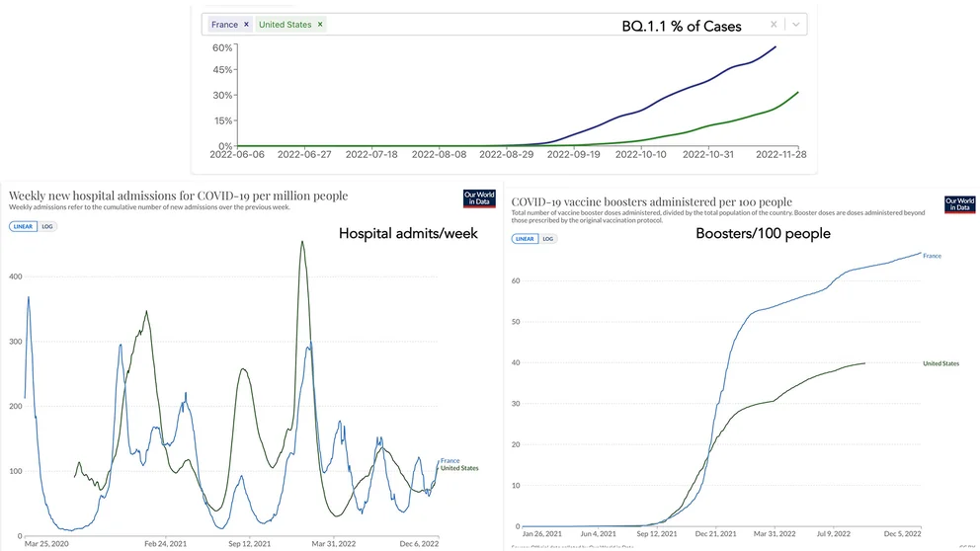The image size is (980, 551).
Task: Expand the country selector dropdown arrow
Action: 796,25
